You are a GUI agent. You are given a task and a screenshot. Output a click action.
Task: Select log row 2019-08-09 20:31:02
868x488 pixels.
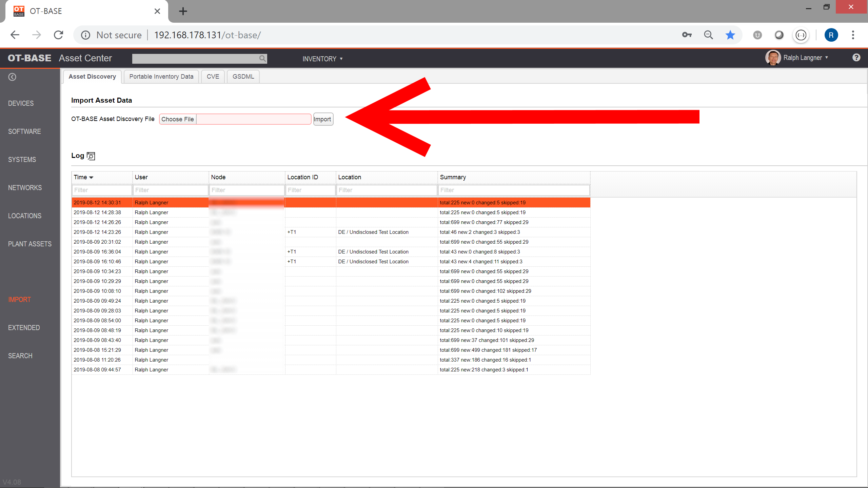(331, 242)
